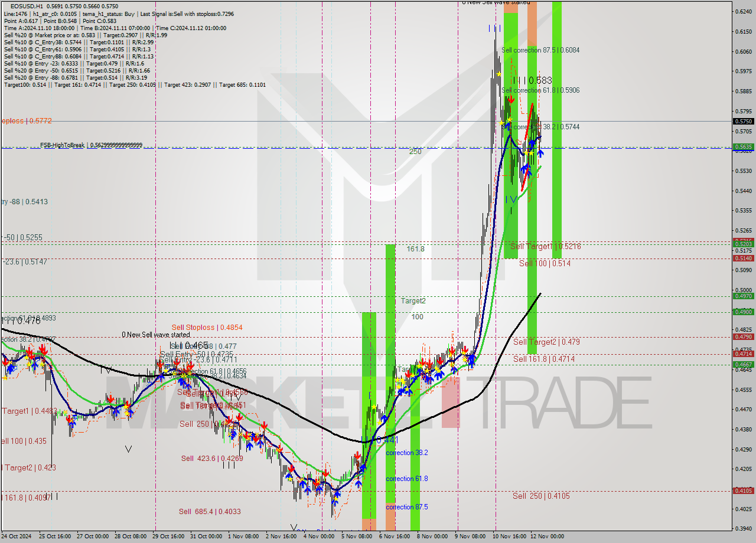Select 'Sell correction 61.8 | 0.5906' label
The height and width of the screenshot is (543, 756).
(x=540, y=90)
